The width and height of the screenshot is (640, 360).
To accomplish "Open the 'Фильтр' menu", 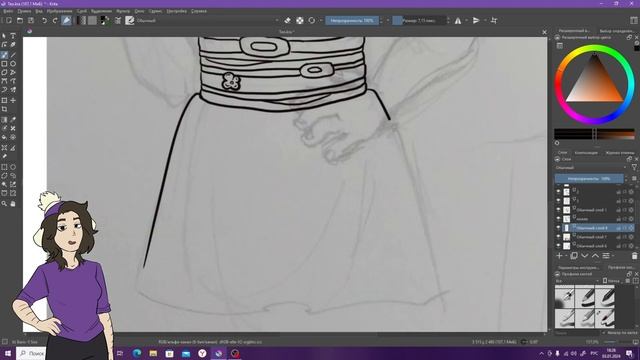I will coord(123,11).
